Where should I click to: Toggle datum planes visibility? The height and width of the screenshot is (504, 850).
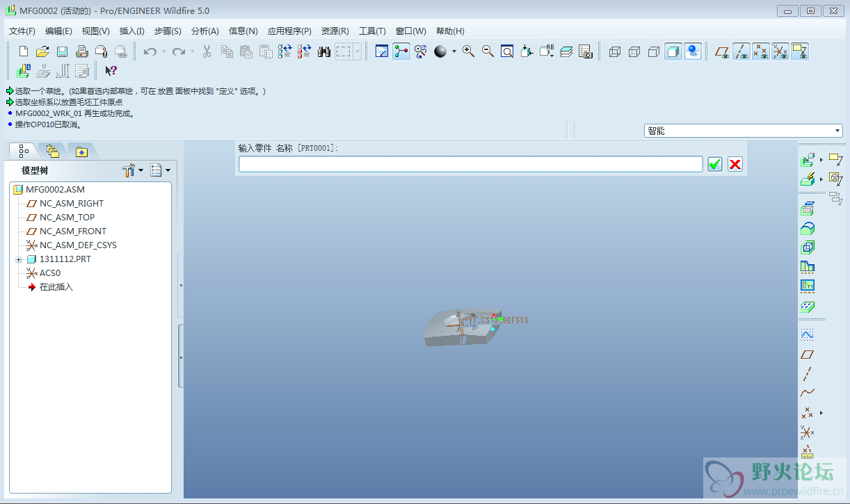click(x=722, y=51)
